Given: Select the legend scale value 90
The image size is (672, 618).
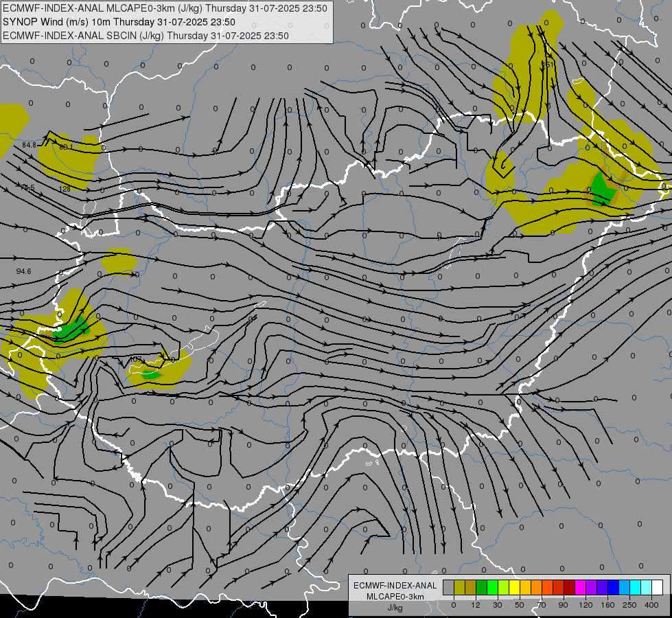Looking at the screenshot, I should [x=563, y=605].
